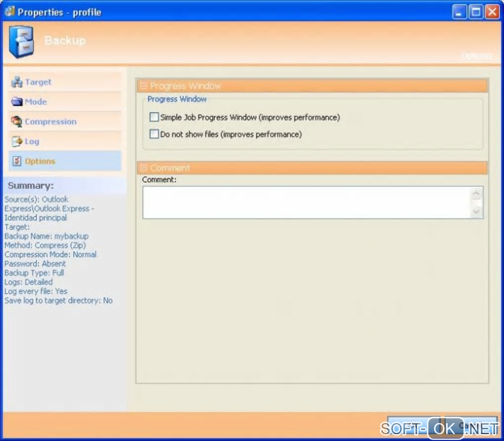Enable Simple Job Progress Window checkbox
504x441 pixels.
coord(154,117)
